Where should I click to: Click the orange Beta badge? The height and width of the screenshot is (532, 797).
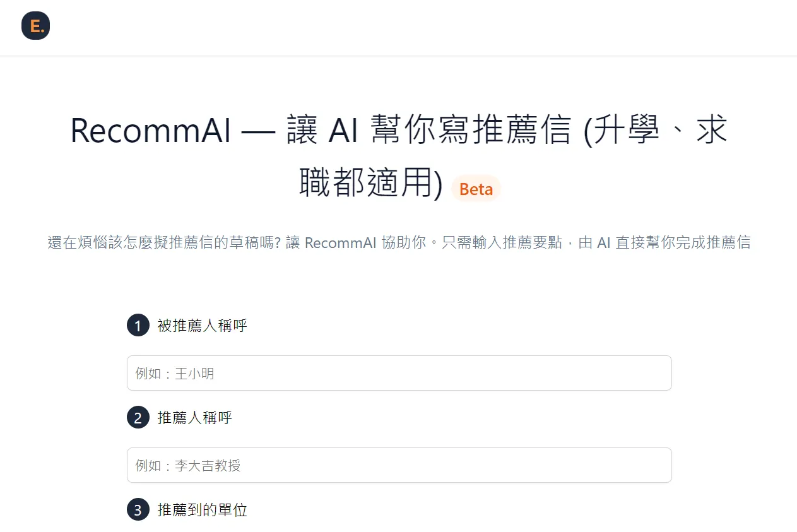click(x=476, y=189)
